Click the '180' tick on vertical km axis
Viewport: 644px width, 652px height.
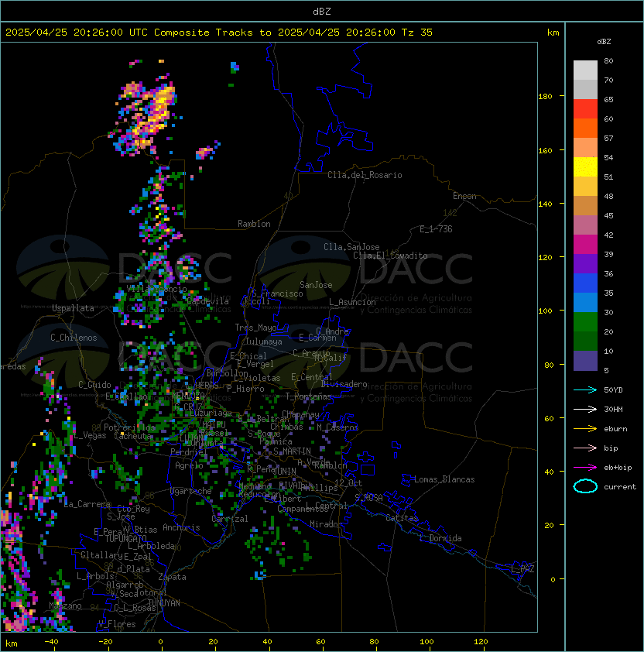545,97
